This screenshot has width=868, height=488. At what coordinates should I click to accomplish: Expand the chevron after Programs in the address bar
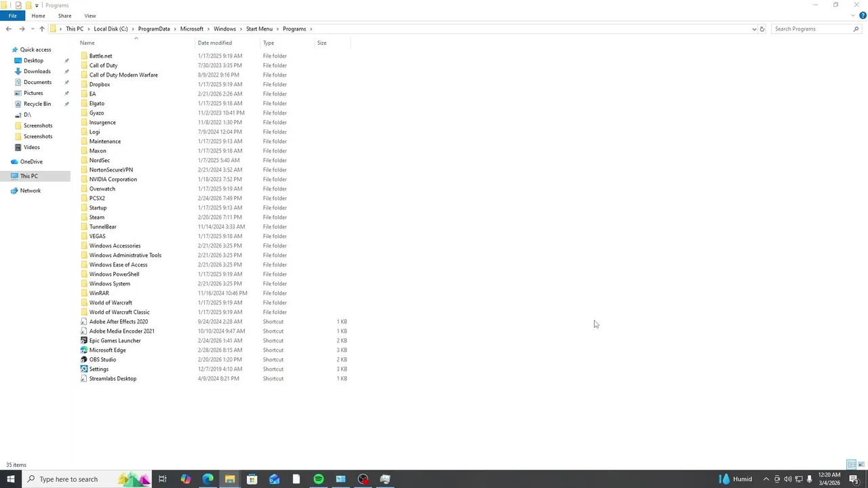pos(311,29)
